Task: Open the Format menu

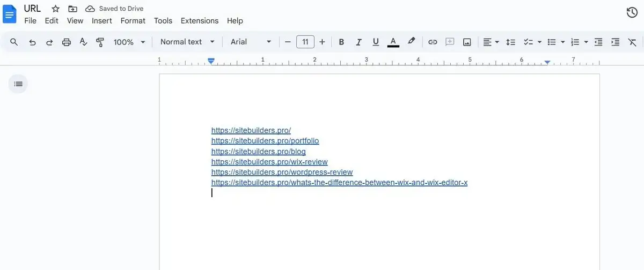Action: 133,20
